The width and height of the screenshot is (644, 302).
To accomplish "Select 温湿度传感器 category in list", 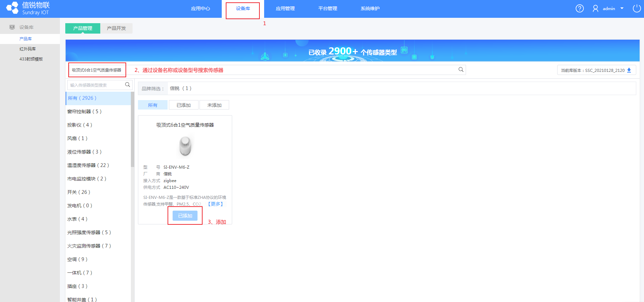I will pos(88,165).
